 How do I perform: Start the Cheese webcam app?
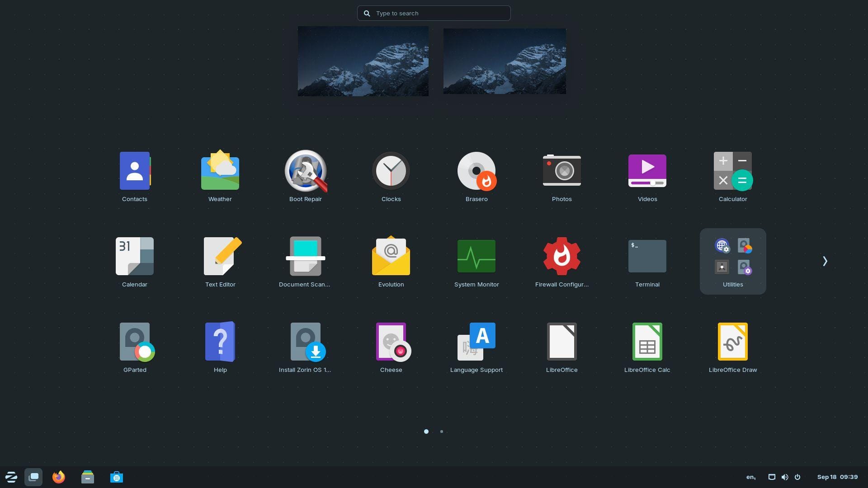click(391, 341)
